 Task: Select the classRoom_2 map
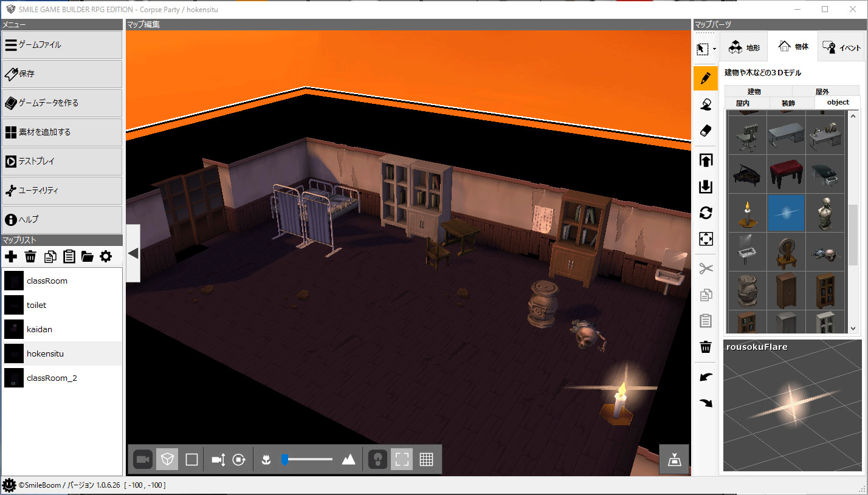tap(62, 378)
